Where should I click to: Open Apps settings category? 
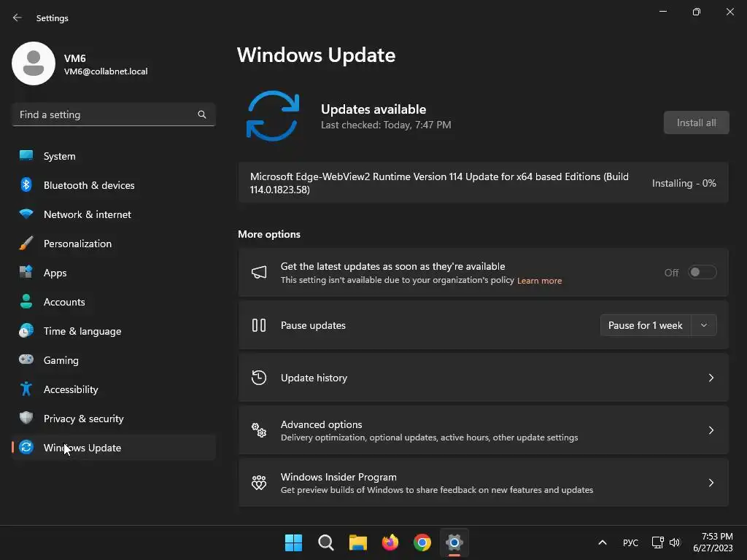[x=114, y=273]
